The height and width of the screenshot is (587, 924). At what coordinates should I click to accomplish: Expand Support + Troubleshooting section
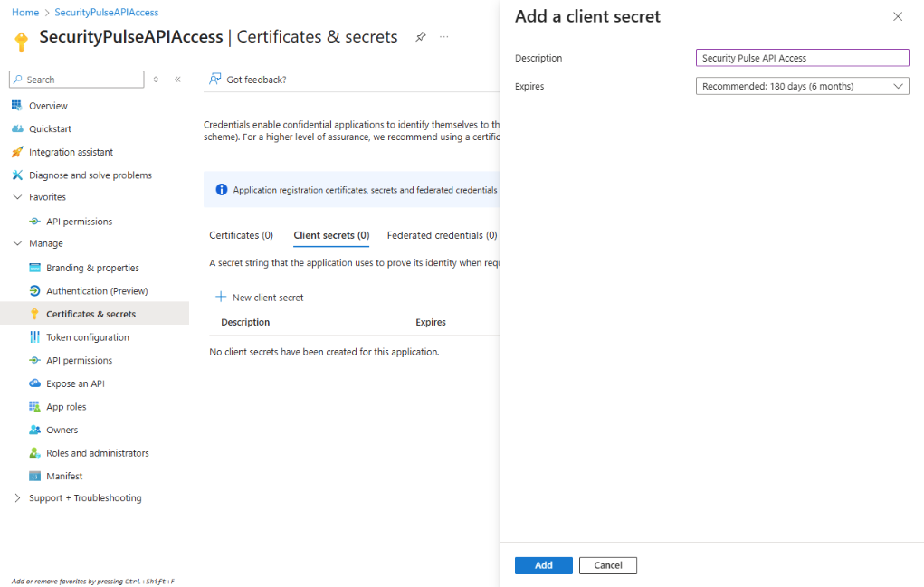click(x=17, y=497)
